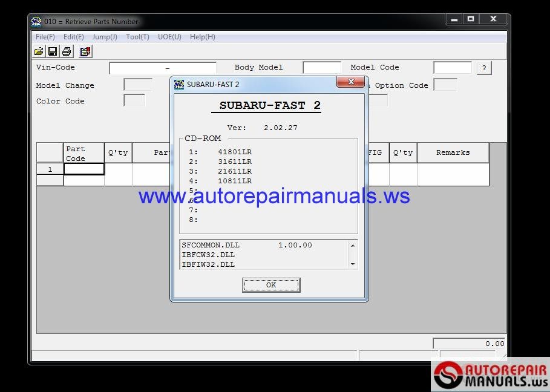Click the Save floppy disk toolbar icon
Image resolution: width=550 pixels, height=392 pixels.
53,51
